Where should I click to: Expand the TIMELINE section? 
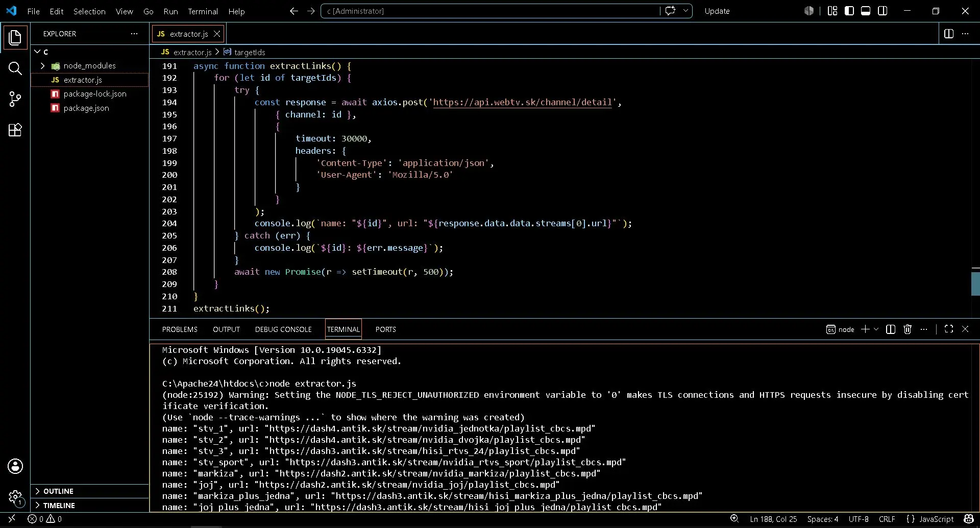pos(90,506)
